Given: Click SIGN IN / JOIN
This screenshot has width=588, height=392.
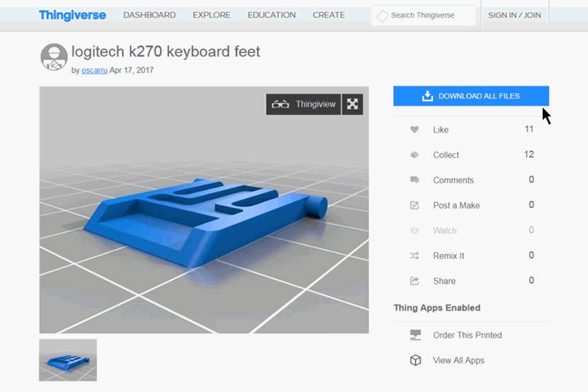Looking at the screenshot, I should tap(514, 16).
